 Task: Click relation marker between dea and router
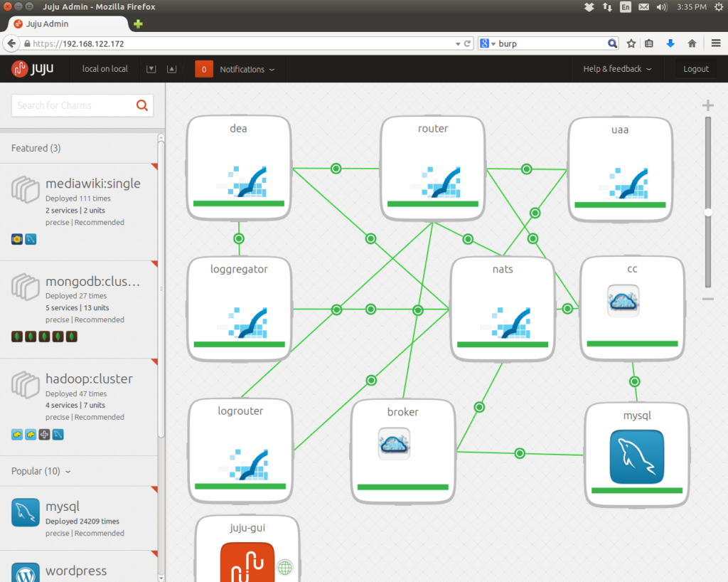336,168
